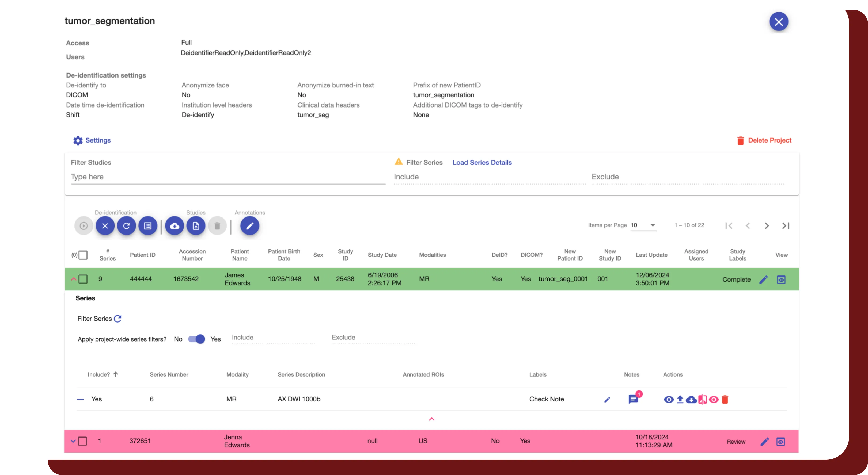Expand the Jenna Edwards study row
This screenshot has width=868, height=475.
coord(73,441)
